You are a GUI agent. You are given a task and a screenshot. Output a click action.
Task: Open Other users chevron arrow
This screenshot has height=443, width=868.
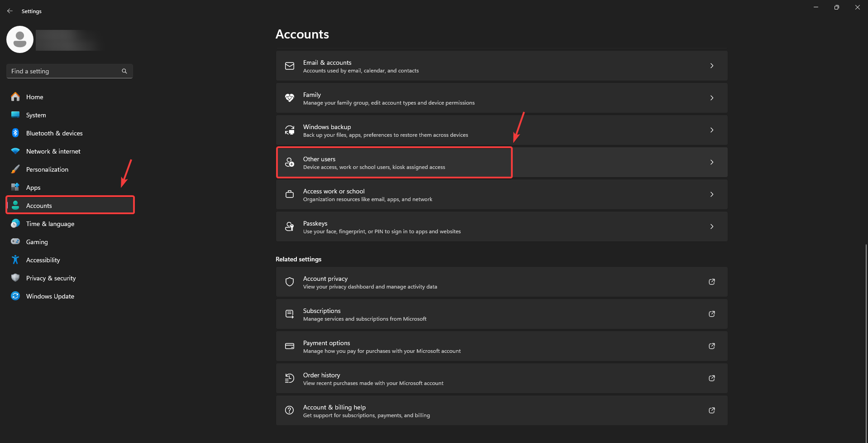coord(711,162)
